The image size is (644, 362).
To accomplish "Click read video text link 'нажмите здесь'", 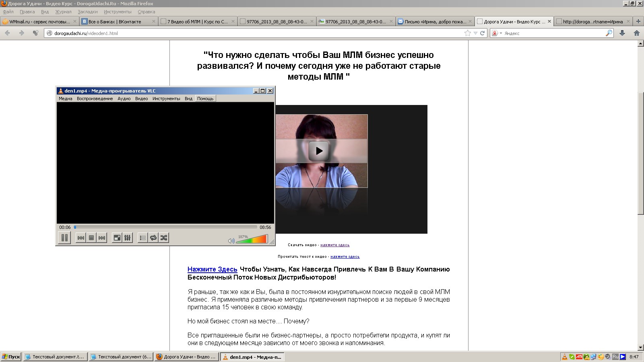I will (x=345, y=257).
